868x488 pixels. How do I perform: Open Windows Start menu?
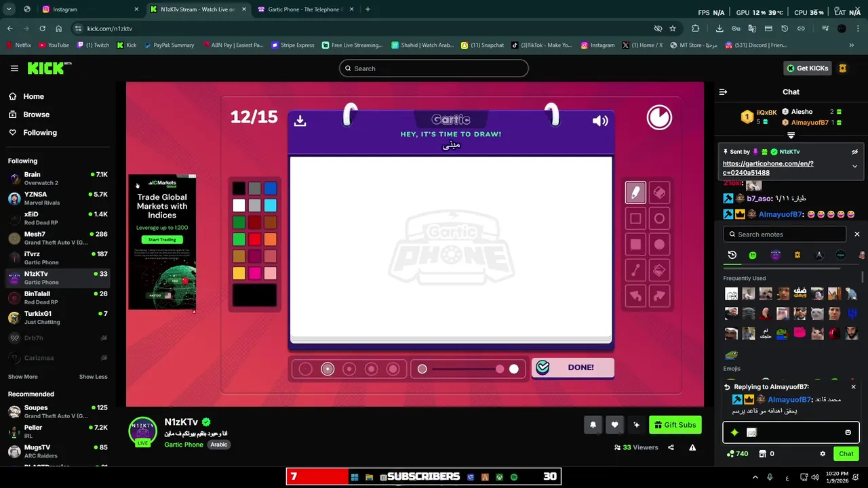point(354,477)
